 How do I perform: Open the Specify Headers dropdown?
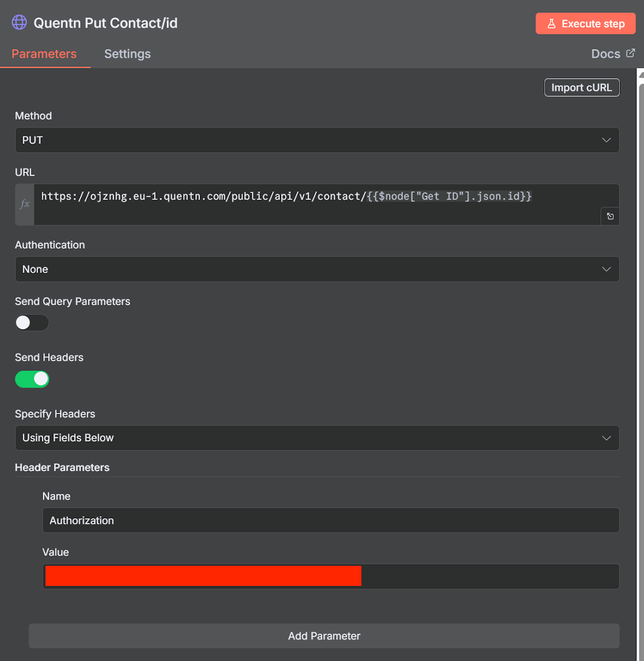pyautogui.click(x=317, y=438)
